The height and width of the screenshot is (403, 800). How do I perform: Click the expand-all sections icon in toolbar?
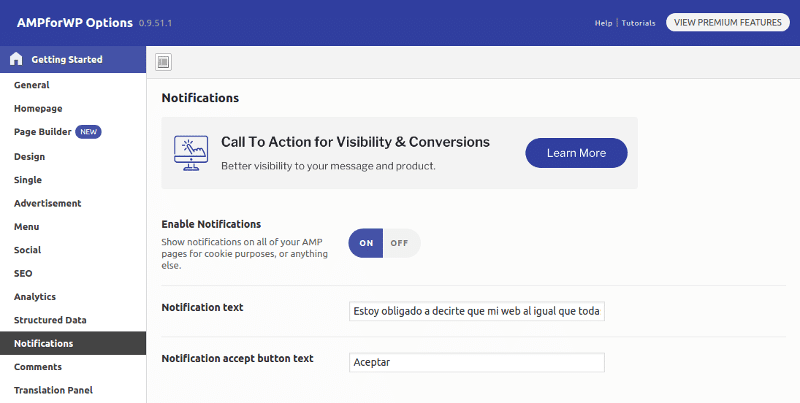(x=163, y=62)
